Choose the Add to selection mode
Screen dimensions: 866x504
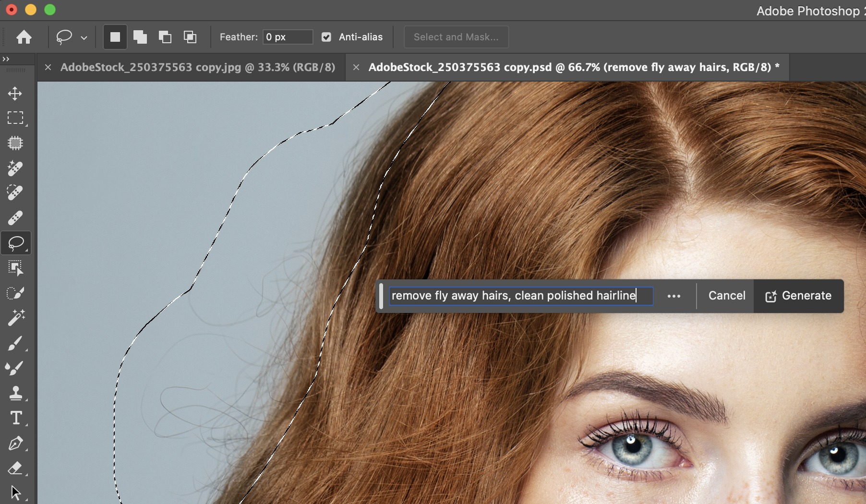click(140, 37)
